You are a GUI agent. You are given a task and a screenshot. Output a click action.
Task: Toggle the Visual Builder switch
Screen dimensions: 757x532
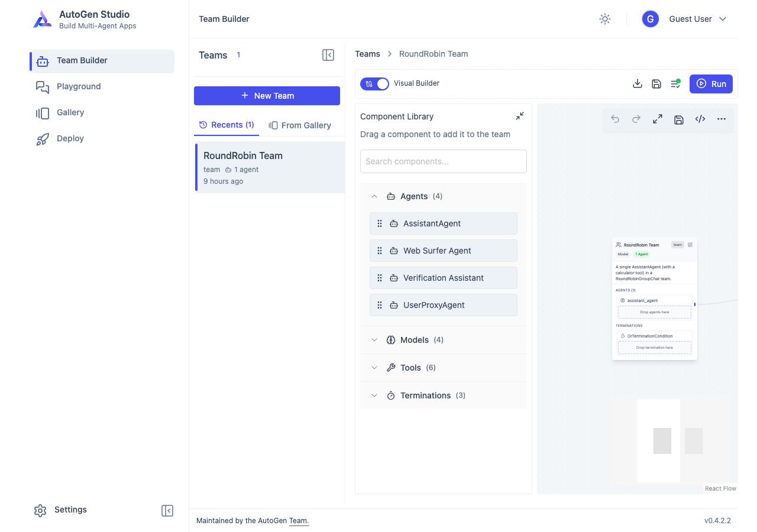[374, 84]
